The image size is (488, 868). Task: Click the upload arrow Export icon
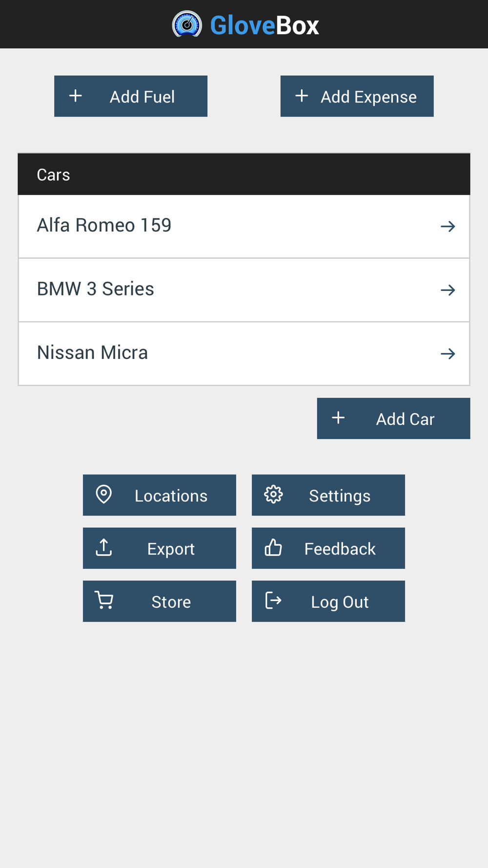tap(103, 548)
